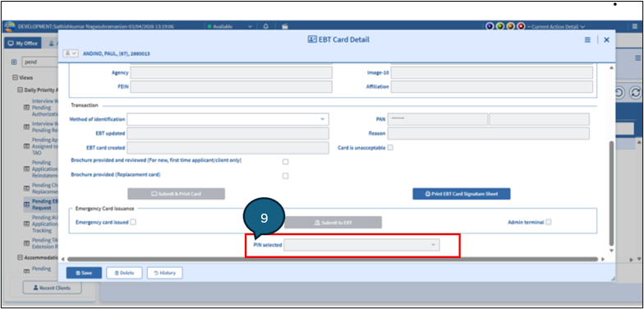Click the dialog's vertical scrollbar thumb
The image size is (644, 309).
tap(611, 193)
